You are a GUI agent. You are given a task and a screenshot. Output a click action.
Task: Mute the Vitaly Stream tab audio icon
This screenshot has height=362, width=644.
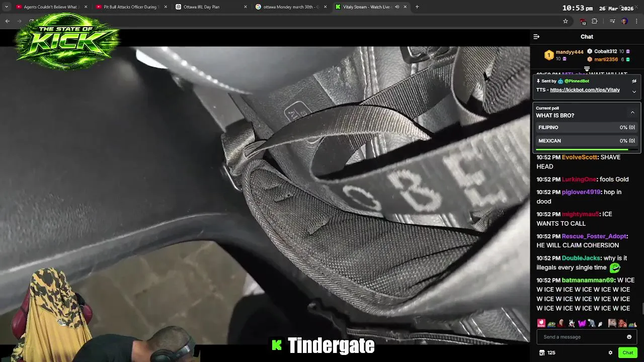[x=397, y=7]
